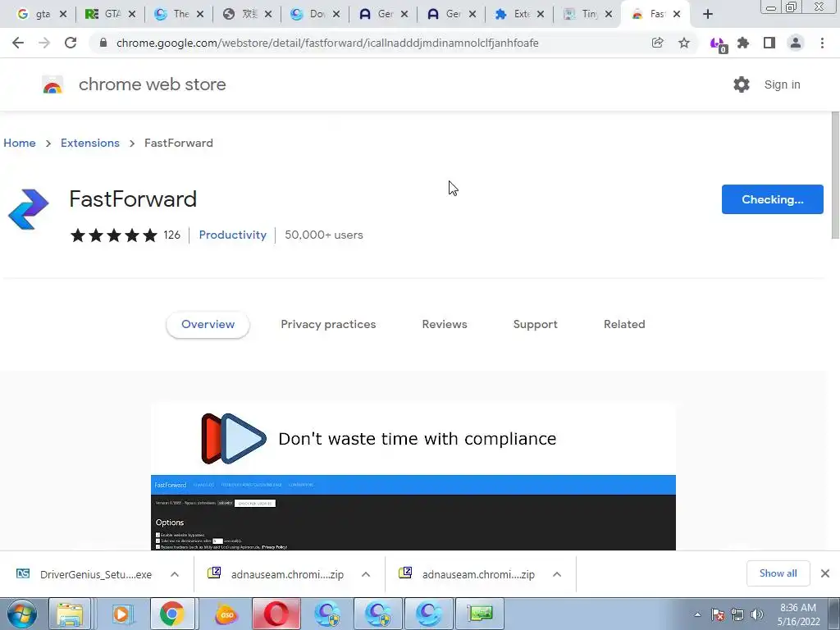The height and width of the screenshot is (630, 840).
Task: Open Windows Explorer from the taskbar
Action: (70, 614)
